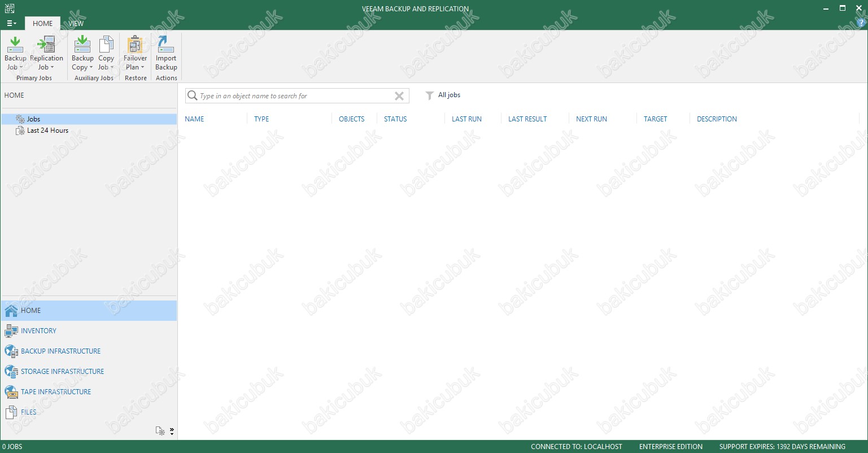Open BACKUP INFRASTRUCTURE navigation pane

pyautogui.click(x=89, y=351)
